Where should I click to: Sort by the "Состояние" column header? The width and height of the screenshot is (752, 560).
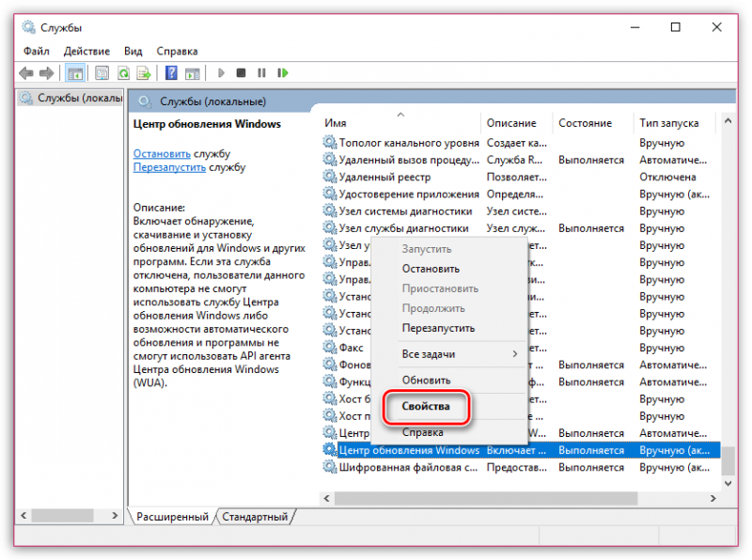coord(585,123)
